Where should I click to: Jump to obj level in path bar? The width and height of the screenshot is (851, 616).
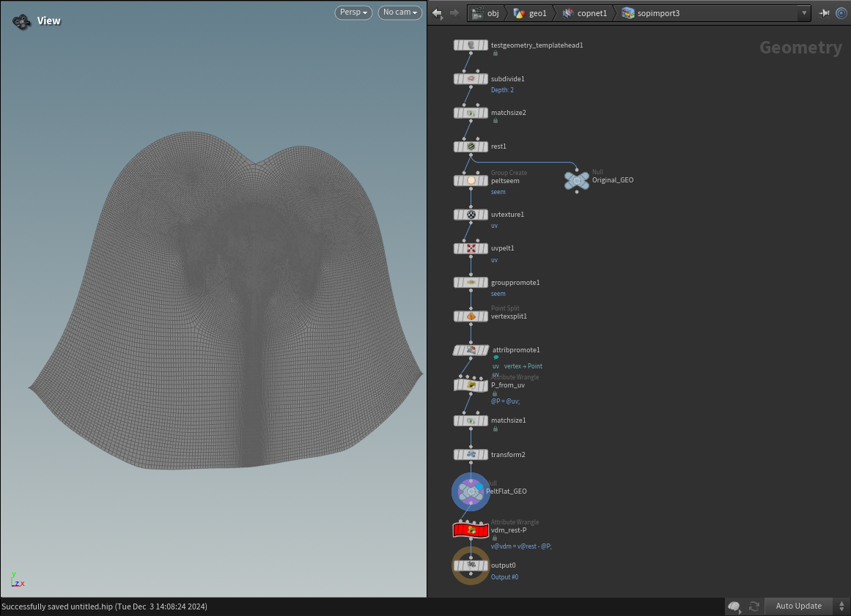coord(486,13)
